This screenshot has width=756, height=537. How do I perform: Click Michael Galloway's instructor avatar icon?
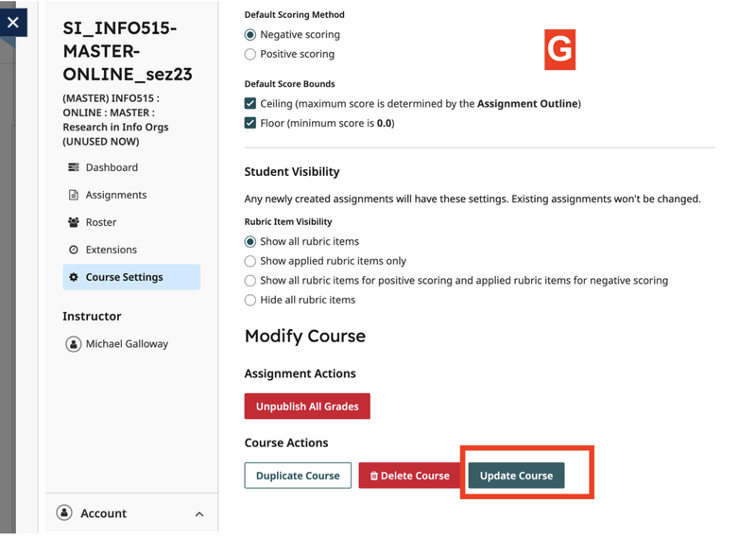point(73,344)
